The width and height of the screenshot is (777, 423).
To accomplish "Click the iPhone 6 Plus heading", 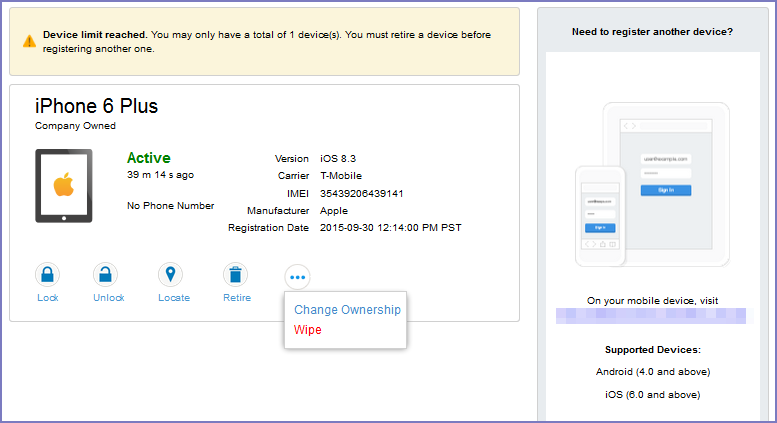I will pyautogui.click(x=96, y=106).
